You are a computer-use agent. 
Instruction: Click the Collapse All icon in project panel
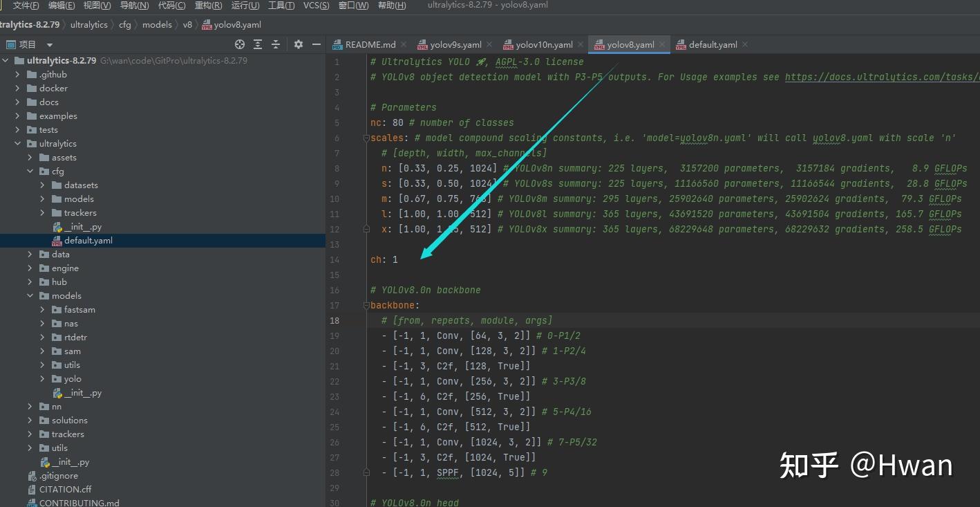pyautogui.click(x=276, y=44)
